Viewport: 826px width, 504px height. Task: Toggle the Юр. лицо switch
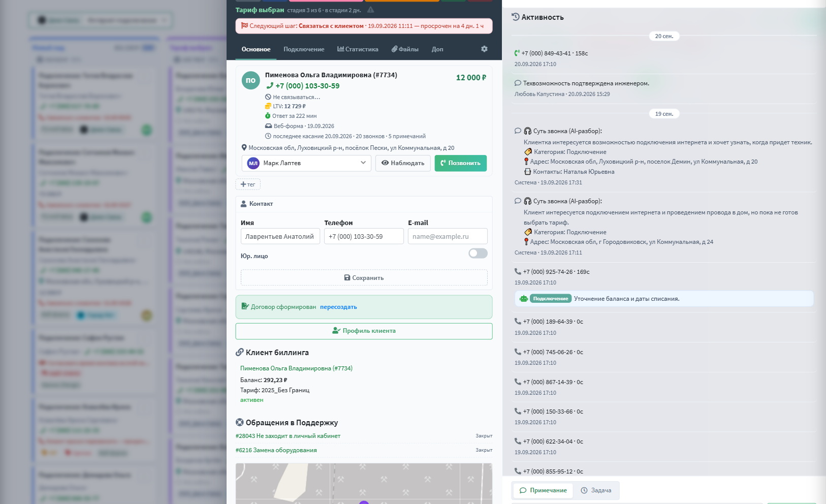478,253
